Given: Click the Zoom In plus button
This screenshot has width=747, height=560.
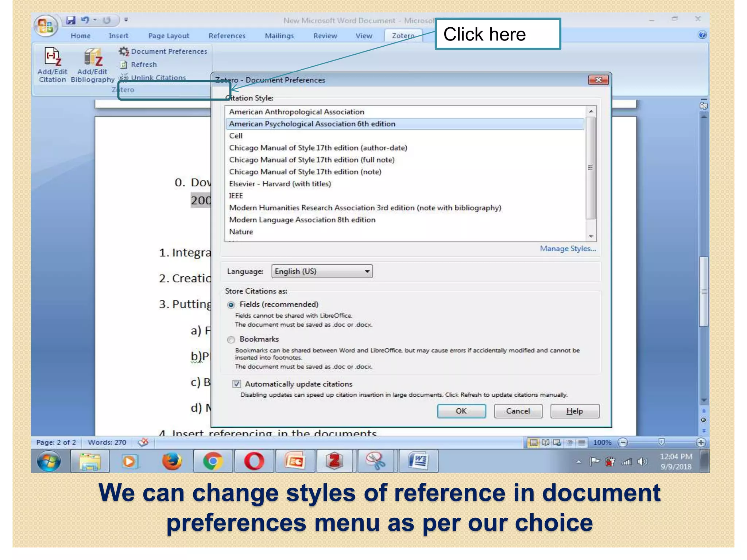Looking at the screenshot, I should (x=701, y=443).
